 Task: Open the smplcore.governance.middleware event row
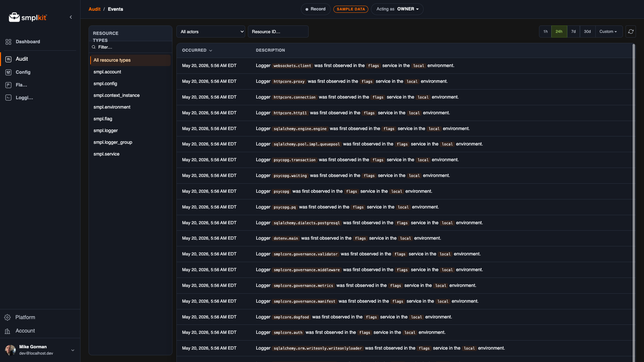[405, 270]
